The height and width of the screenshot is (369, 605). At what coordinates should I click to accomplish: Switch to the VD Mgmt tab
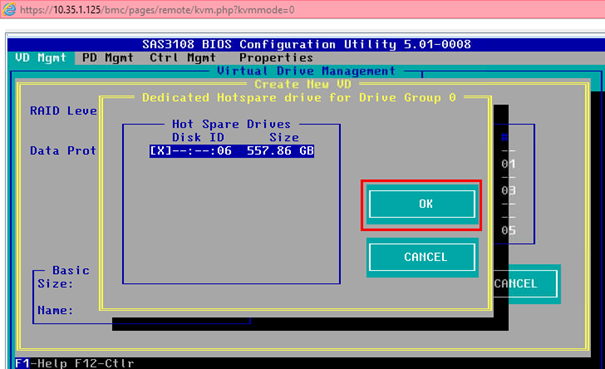(x=41, y=58)
